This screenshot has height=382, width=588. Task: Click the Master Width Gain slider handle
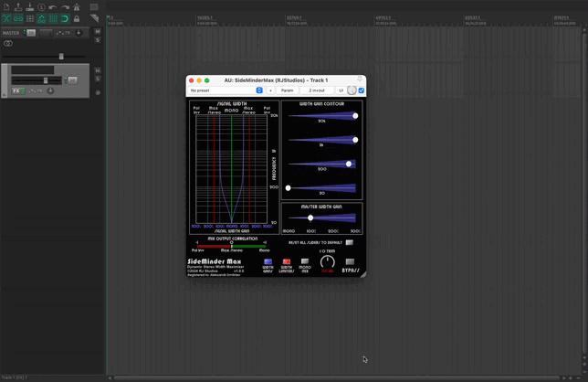click(310, 218)
